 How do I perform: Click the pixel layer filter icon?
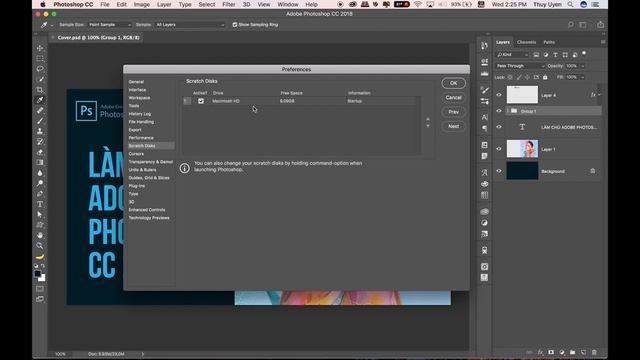[536, 55]
